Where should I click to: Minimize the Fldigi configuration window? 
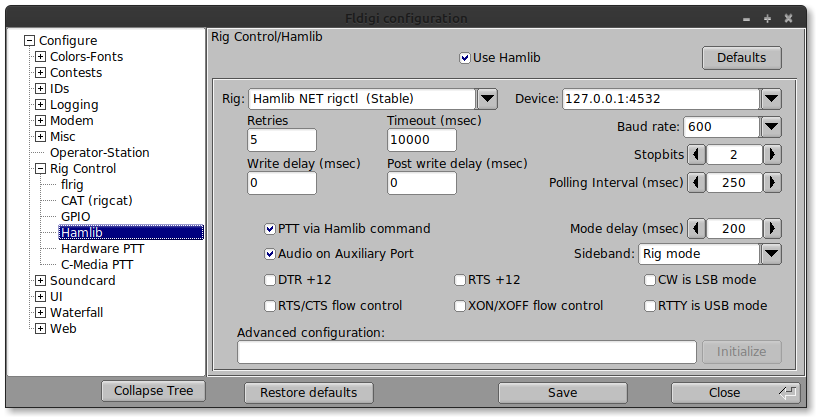coord(747,19)
